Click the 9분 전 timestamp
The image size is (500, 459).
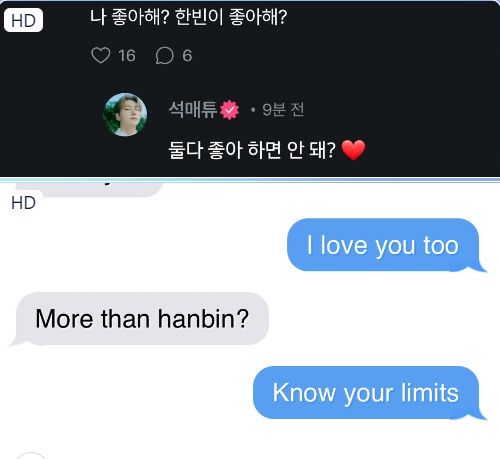pyautogui.click(x=283, y=110)
